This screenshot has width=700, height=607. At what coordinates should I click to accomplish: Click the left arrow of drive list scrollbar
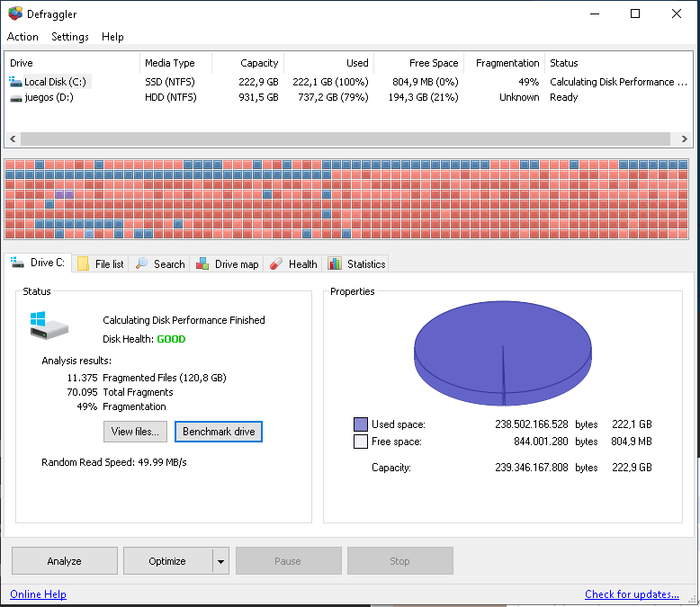pyautogui.click(x=13, y=138)
